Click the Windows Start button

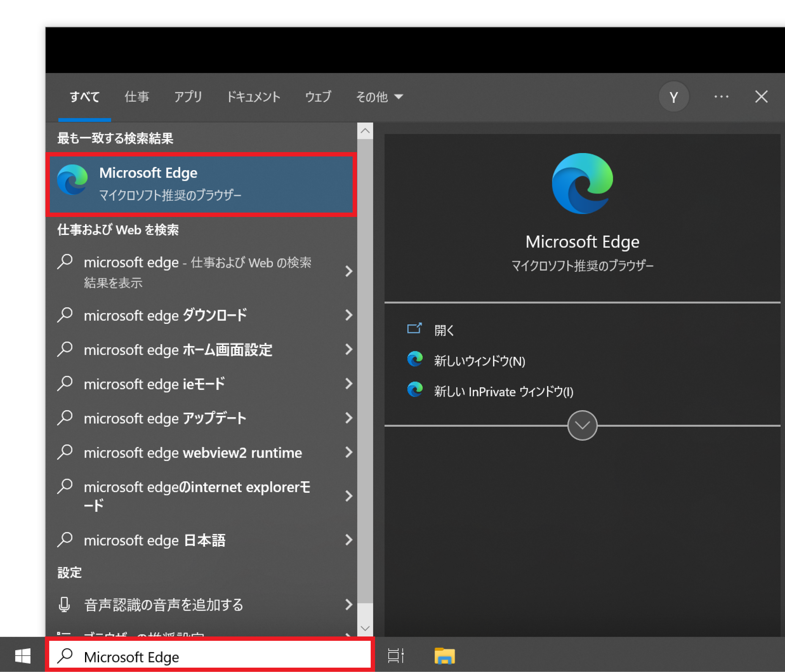tap(22, 656)
